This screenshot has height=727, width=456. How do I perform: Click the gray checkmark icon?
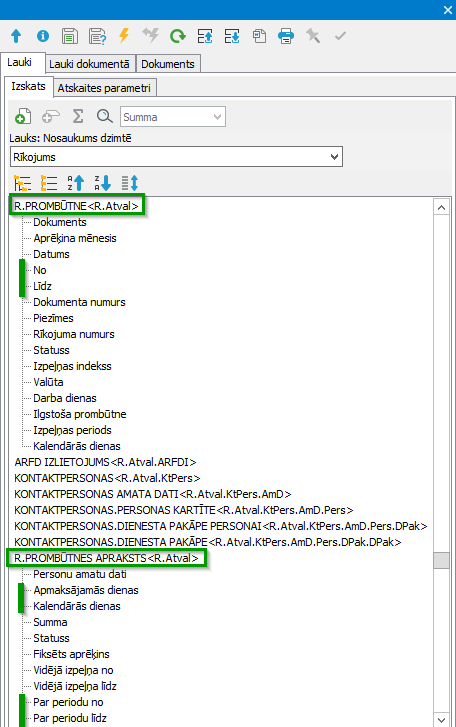point(340,36)
